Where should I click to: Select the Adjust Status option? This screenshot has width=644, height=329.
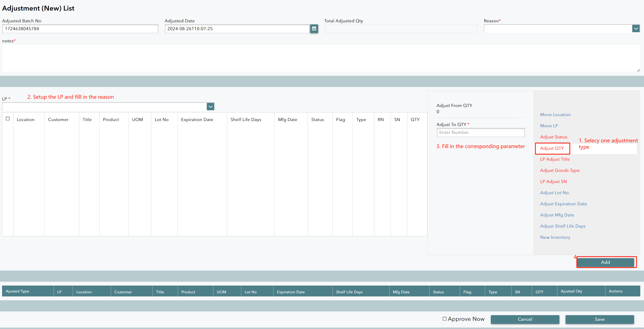[553, 137]
